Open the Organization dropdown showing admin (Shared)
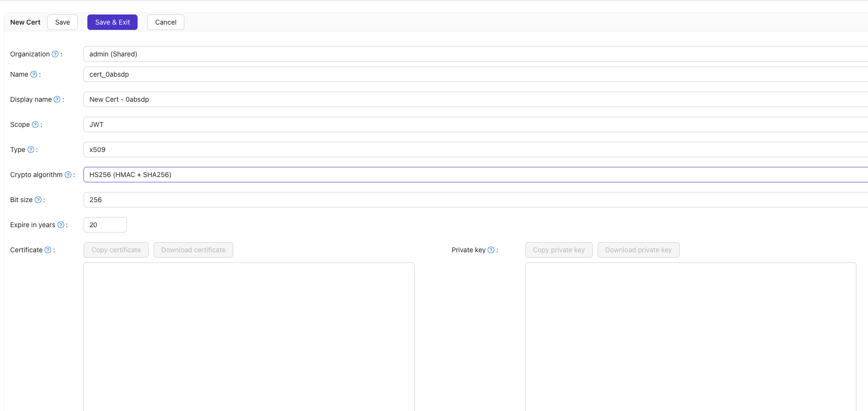 tap(476, 54)
